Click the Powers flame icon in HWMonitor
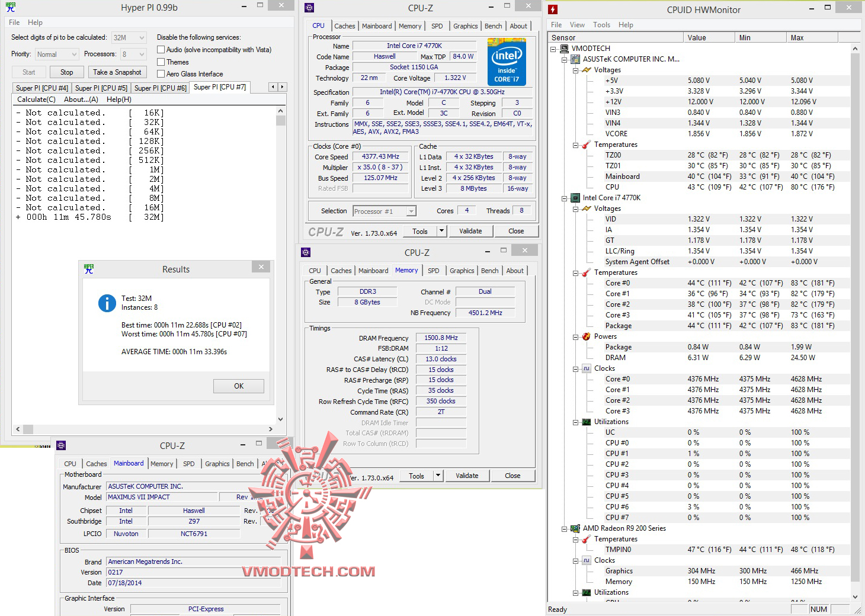This screenshot has width=865, height=616. click(587, 336)
